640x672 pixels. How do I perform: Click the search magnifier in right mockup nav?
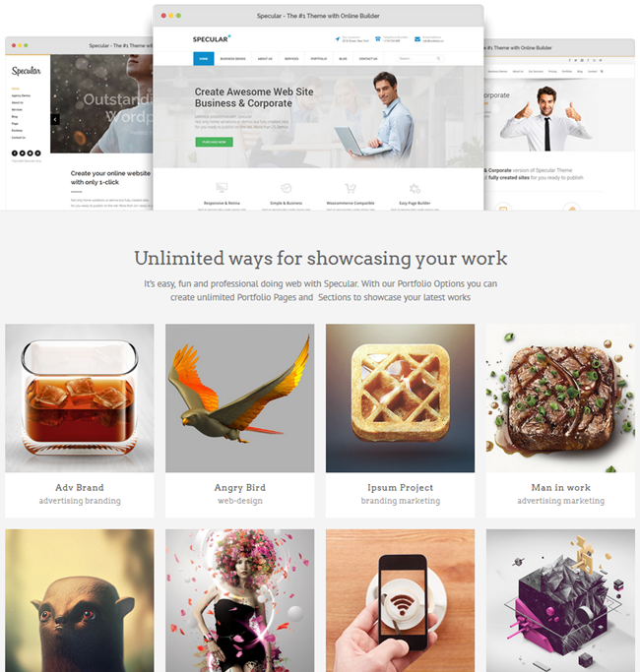click(602, 72)
